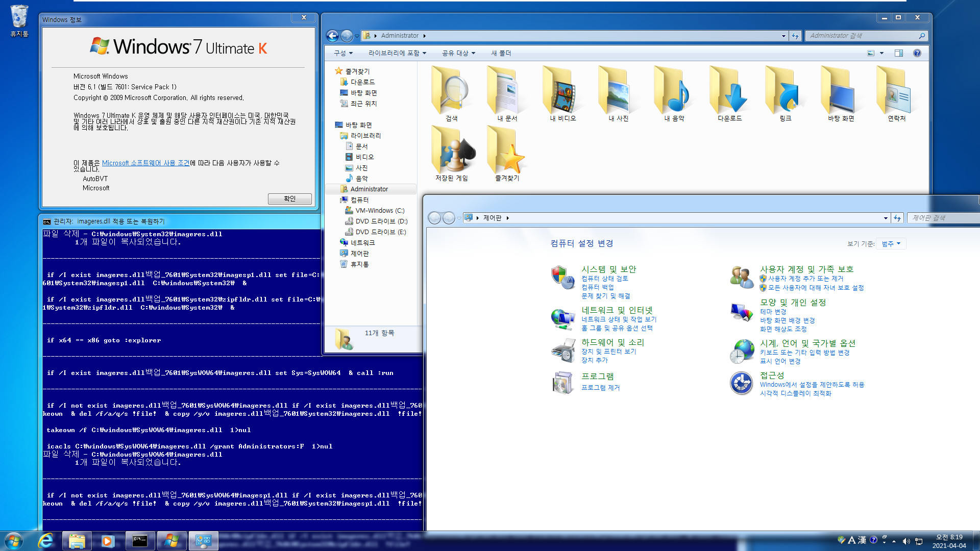Open Internet Explorer from the taskbar
The width and height of the screenshot is (980, 551).
[x=46, y=541]
